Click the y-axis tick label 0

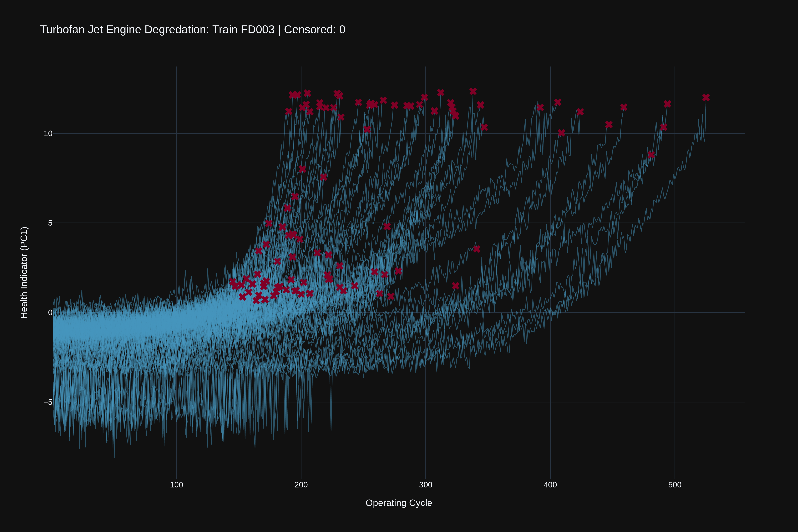pyautogui.click(x=50, y=313)
